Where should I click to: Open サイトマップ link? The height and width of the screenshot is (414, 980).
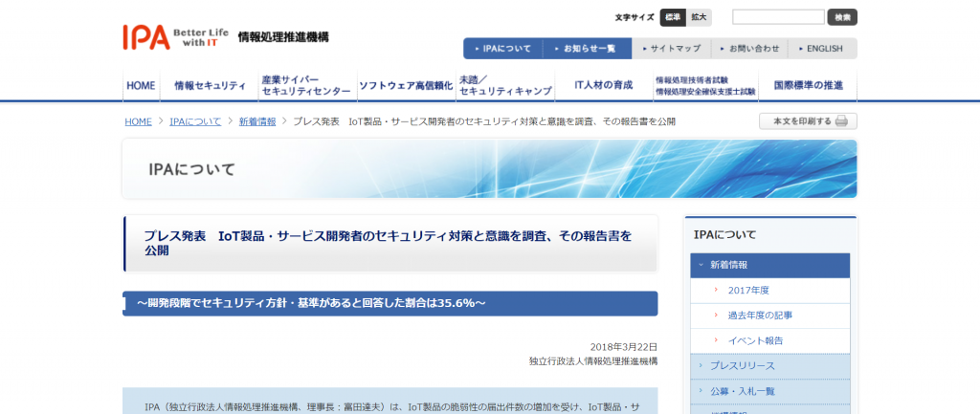point(671,48)
